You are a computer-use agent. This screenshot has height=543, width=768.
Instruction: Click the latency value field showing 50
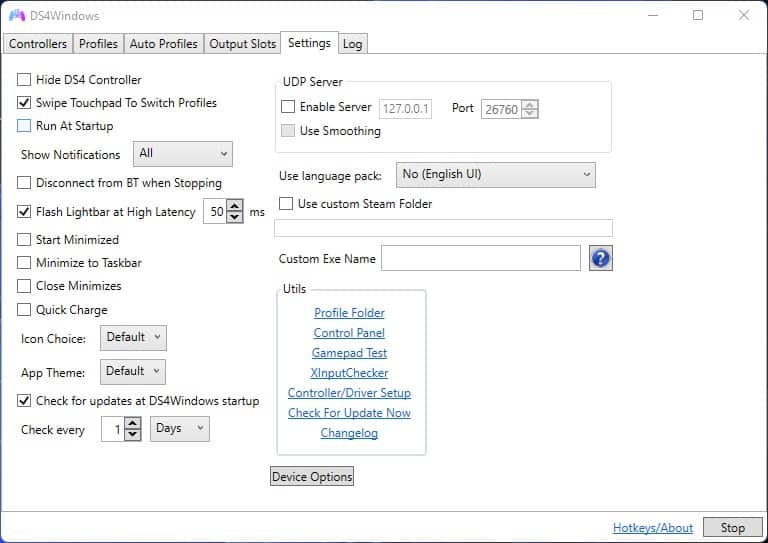(216, 212)
